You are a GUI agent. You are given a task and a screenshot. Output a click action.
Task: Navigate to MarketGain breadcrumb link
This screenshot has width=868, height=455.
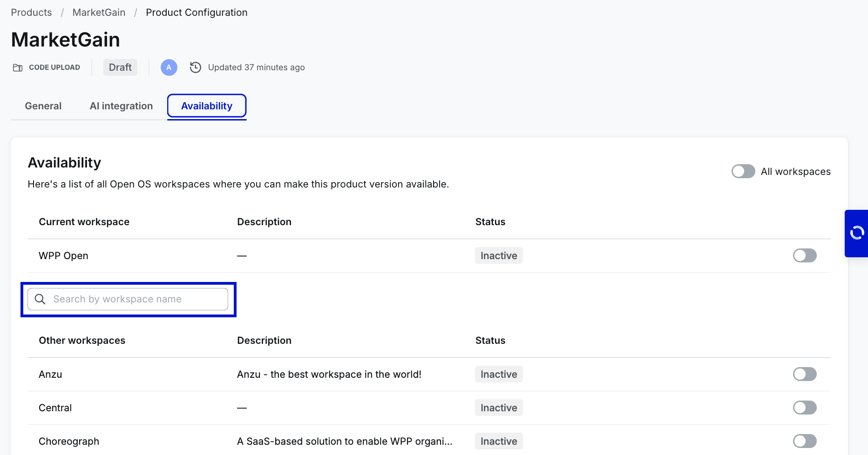[x=99, y=13]
